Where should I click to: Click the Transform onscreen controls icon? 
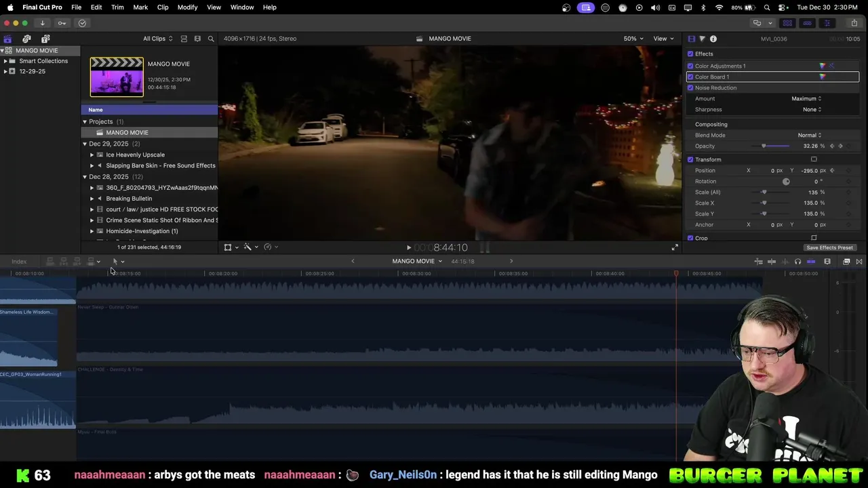point(814,159)
